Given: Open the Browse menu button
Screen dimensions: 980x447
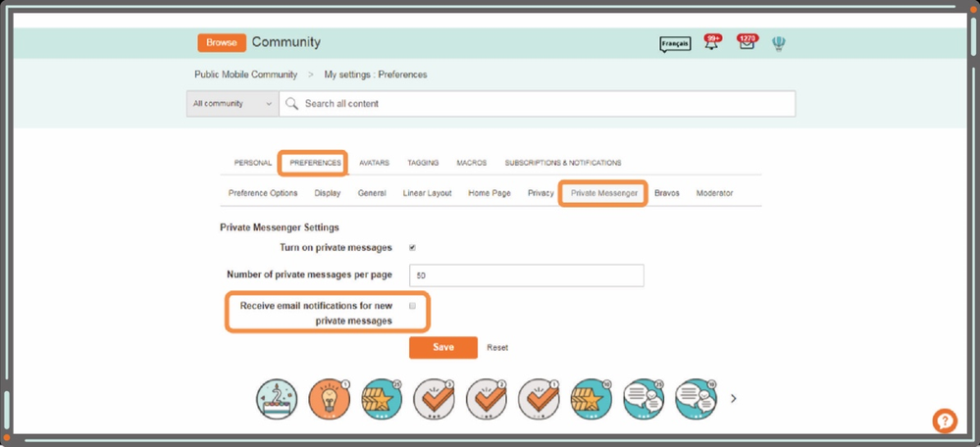Looking at the screenshot, I should pos(221,43).
